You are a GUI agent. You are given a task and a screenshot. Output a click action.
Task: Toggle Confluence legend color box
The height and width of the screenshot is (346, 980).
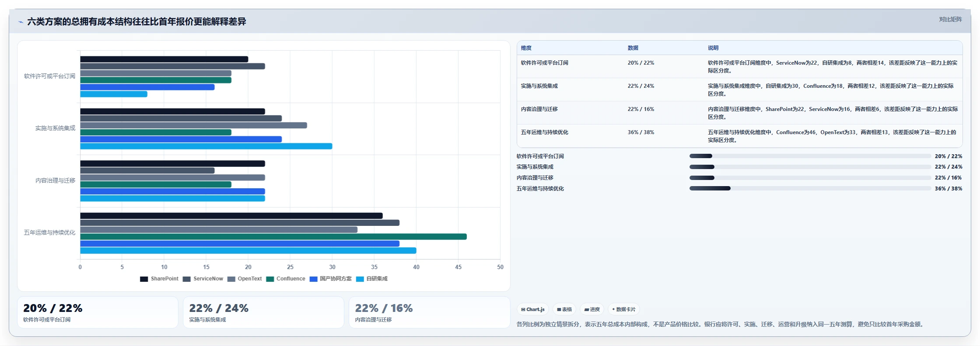click(x=270, y=279)
